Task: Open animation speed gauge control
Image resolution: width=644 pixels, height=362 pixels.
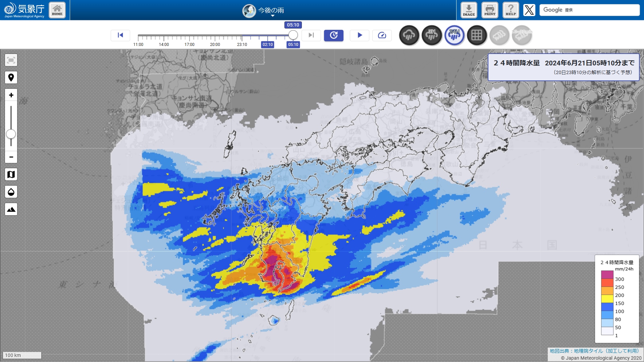Action: (x=382, y=35)
